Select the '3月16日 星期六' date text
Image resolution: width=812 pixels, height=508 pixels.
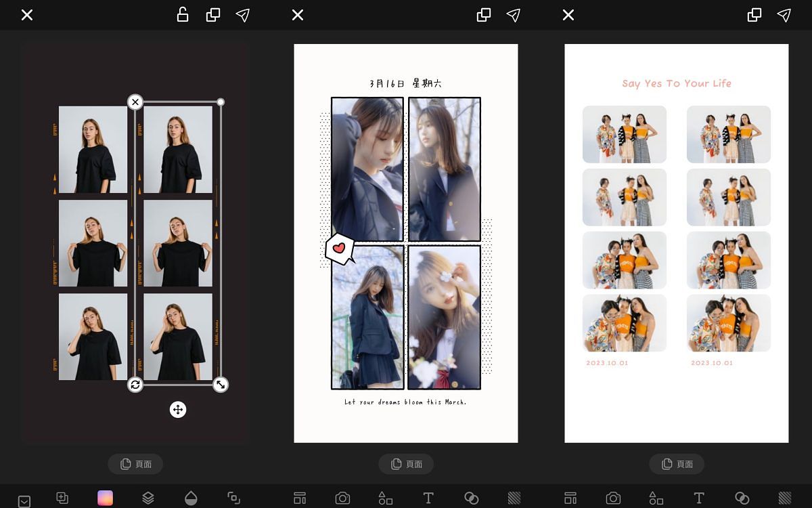[406, 83]
